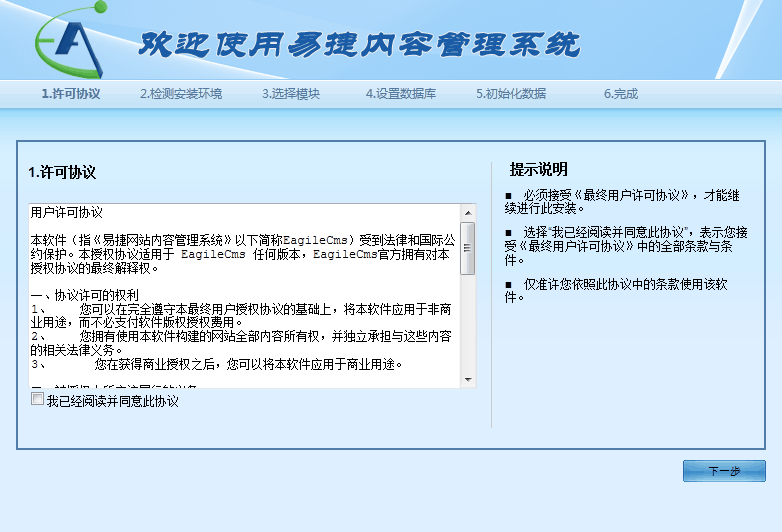The width and height of the screenshot is (782, 532).
Task: Click the 我已经阅读并同意此协议 label text
Action: tap(113, 401)
